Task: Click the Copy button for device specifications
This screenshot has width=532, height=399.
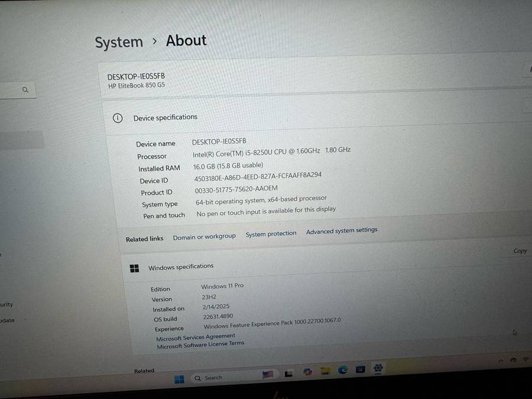Action: pyautogui.click(x=519, y=251)
